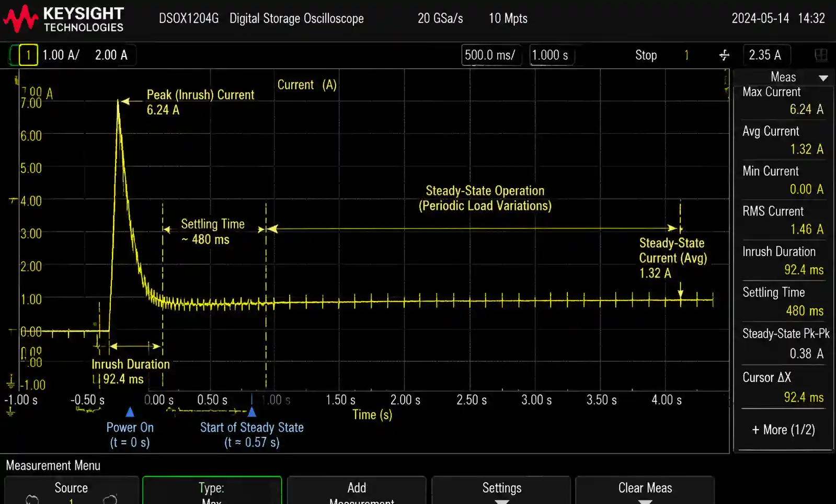The width and height of the screenshot is (836, 504).
Task: Click the rising-edge trigger slope icon
Action: point(724,55)
